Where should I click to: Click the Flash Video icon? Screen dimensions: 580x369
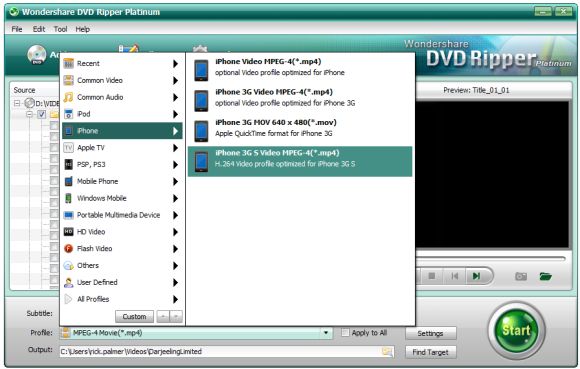tap(68, 248)
